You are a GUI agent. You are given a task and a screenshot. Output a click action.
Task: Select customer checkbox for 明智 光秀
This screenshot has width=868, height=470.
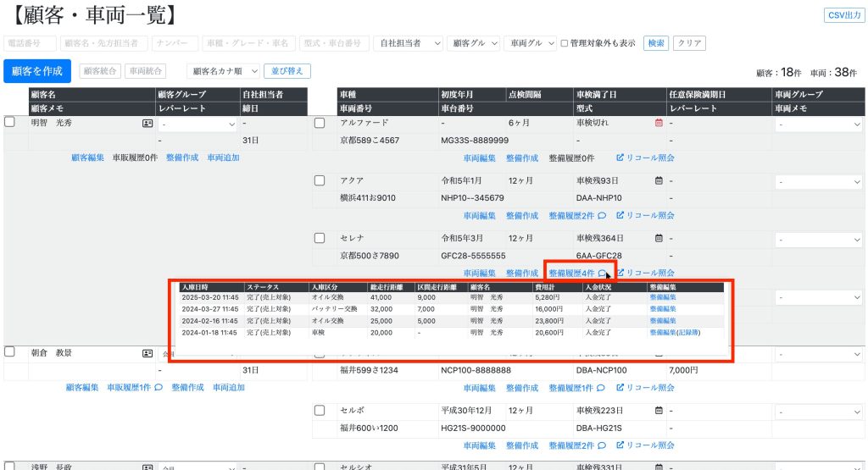click(9, 122)
